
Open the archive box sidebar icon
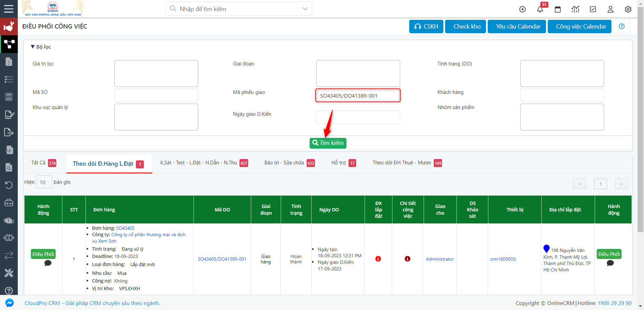point(9,97)
